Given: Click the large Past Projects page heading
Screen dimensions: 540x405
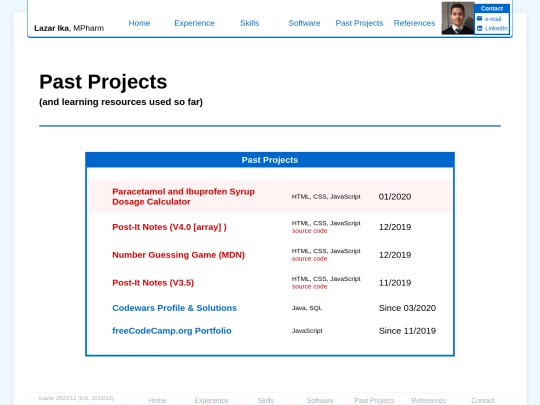Looking at the screenshot, I should tap(103, 82).
